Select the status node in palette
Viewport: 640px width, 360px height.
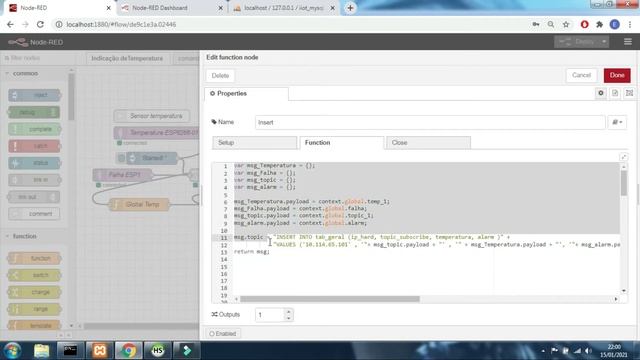pos(35,163)
